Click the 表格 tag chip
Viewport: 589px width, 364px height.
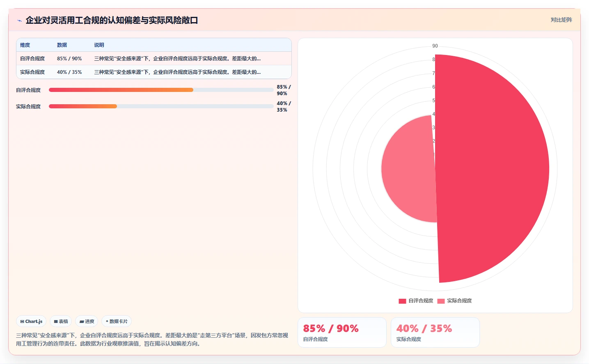pos(61,321)
